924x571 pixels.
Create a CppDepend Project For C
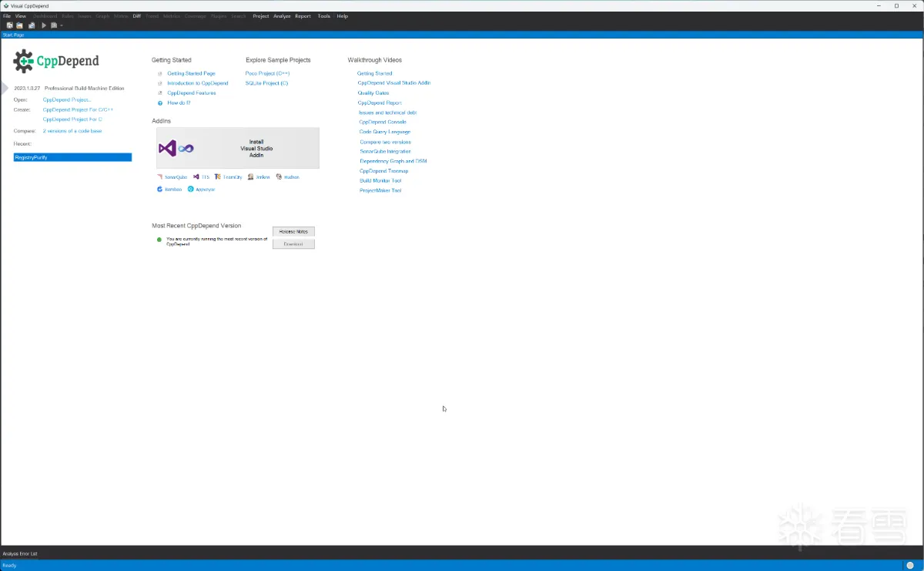[72, 119]
